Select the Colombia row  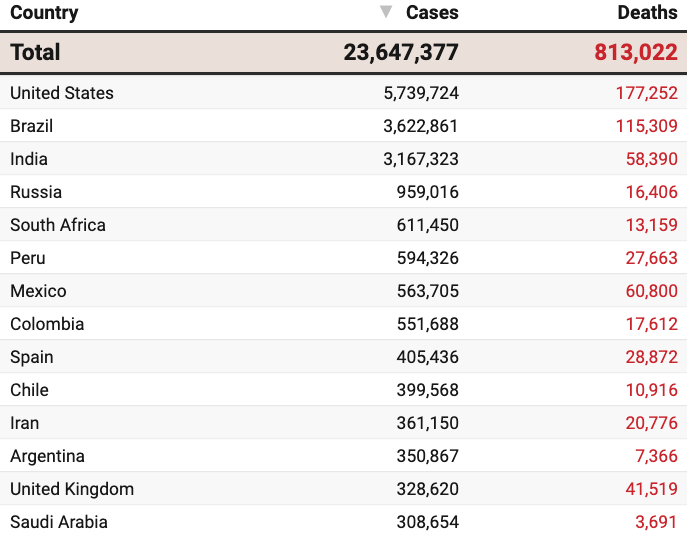point(344,324)
